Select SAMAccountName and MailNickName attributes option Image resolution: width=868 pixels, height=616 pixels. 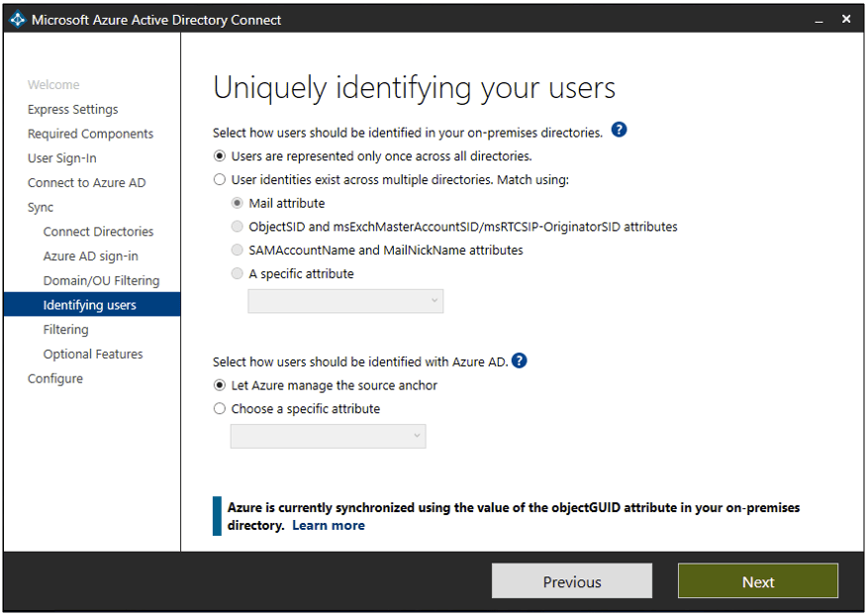[x=238, y=251]
